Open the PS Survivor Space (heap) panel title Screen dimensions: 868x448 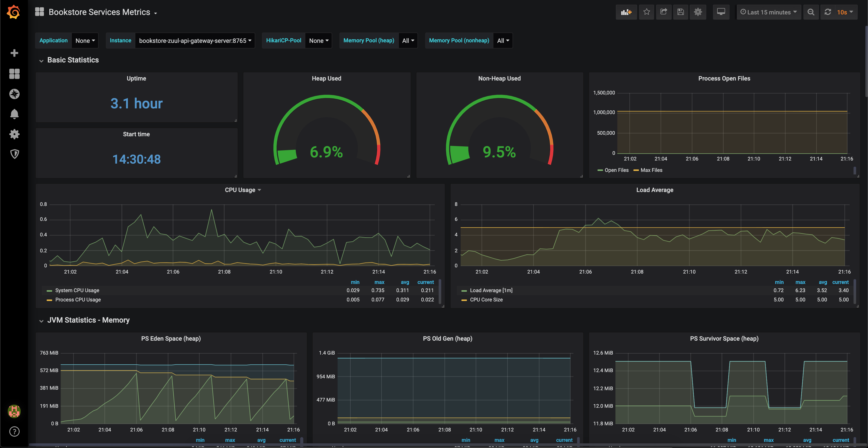[x=724, y=339]
